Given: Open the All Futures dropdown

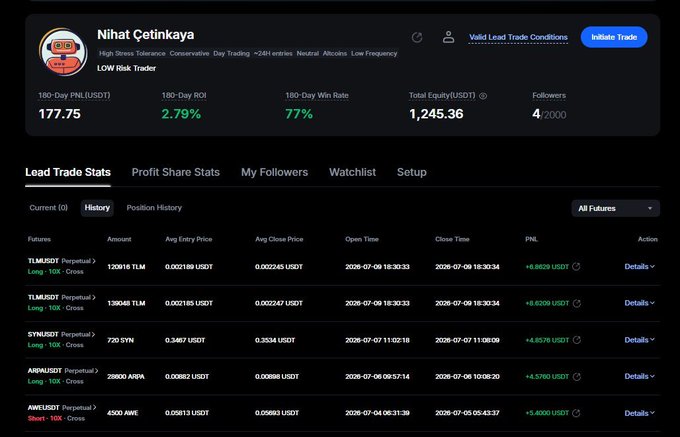Looking at the screenshot, I should click(615, 209).
